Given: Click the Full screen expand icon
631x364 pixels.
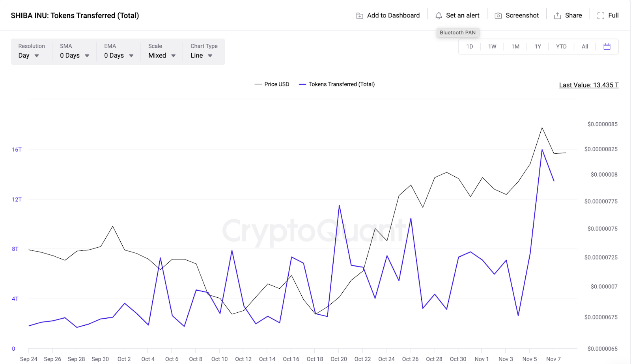Looking at the screenshot, I should coord(601,16).
